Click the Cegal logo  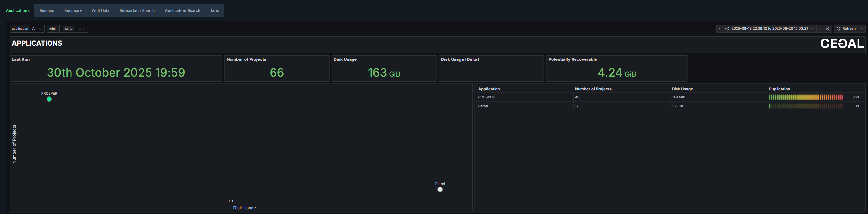point(841,43)
